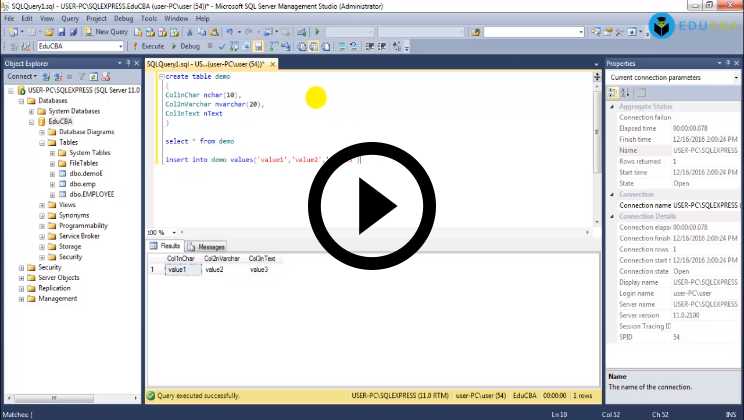Open the EduCBA database dropdown
The image size is (744, 420).
pos(122,46)
